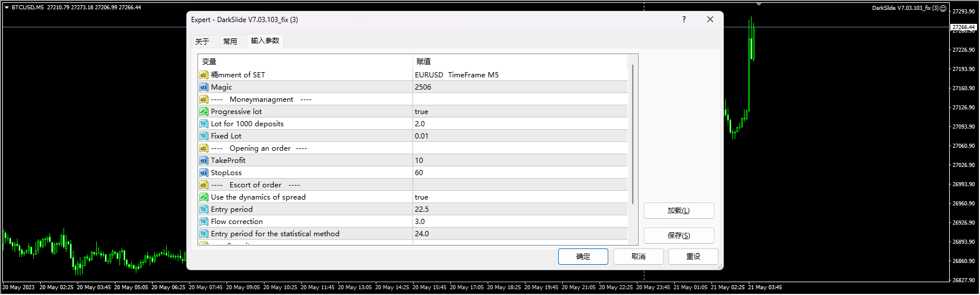This screenshot has height=295, width=980.
Task: Click the help question mark in dialog title bar
Action: tap(684, 19)
